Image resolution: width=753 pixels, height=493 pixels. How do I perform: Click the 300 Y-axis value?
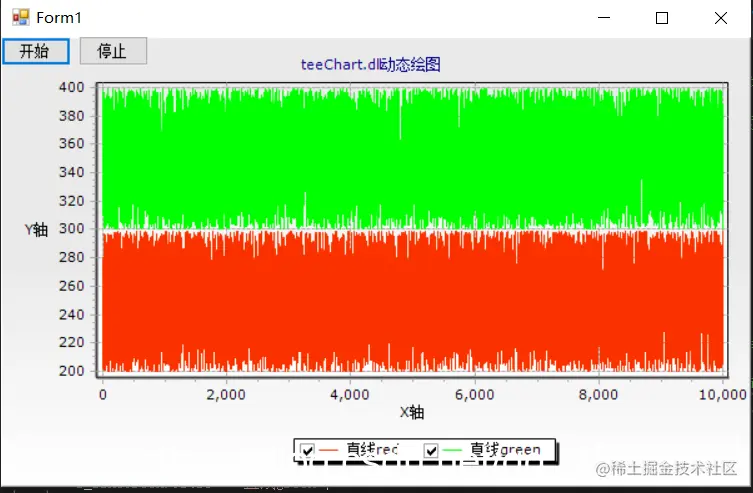(x=72, y=228)
